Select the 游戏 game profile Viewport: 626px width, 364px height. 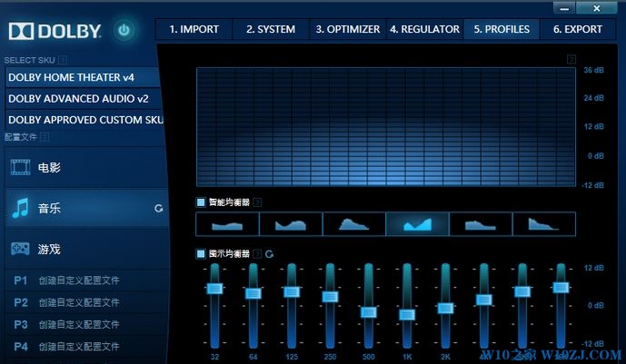86,250
